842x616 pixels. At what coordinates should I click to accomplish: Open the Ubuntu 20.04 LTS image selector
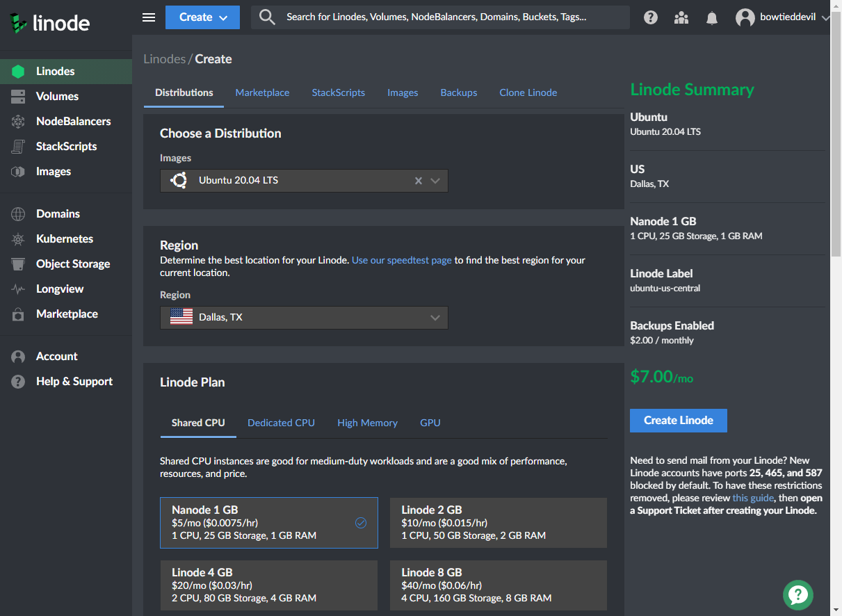[x=304, y=181]
